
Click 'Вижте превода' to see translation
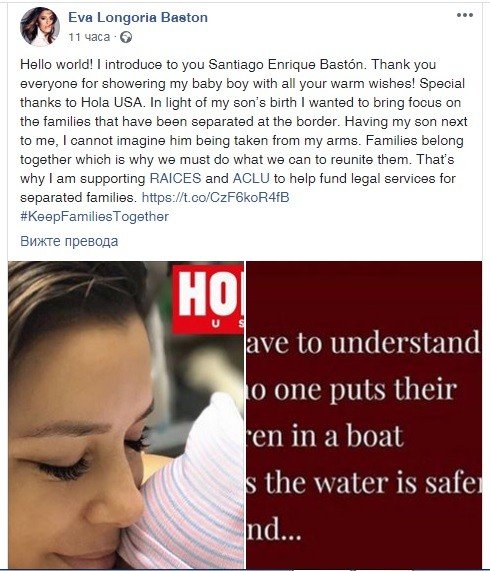(x=69, y=241)
